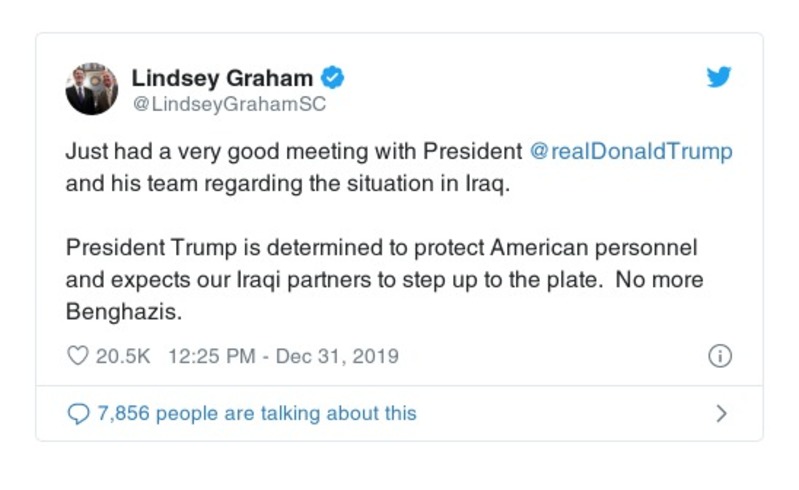
Task: Click the word "Benghazis." in the tweet
Action: click(x=123, y=311)
